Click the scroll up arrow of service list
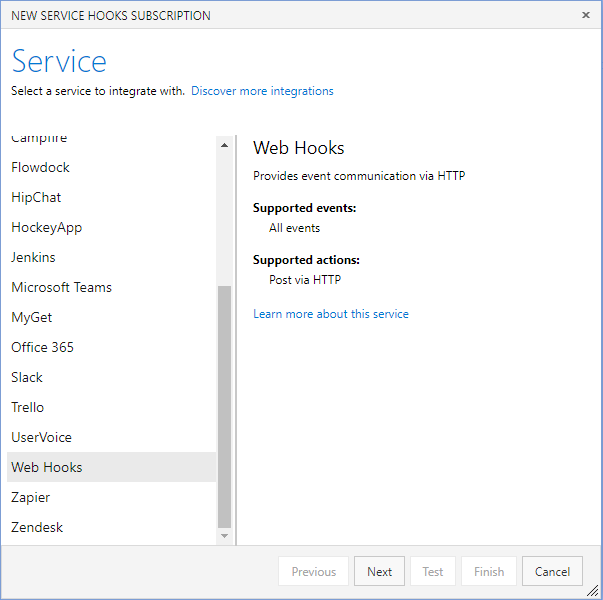The image size is (603, 600). click(225, 145)
